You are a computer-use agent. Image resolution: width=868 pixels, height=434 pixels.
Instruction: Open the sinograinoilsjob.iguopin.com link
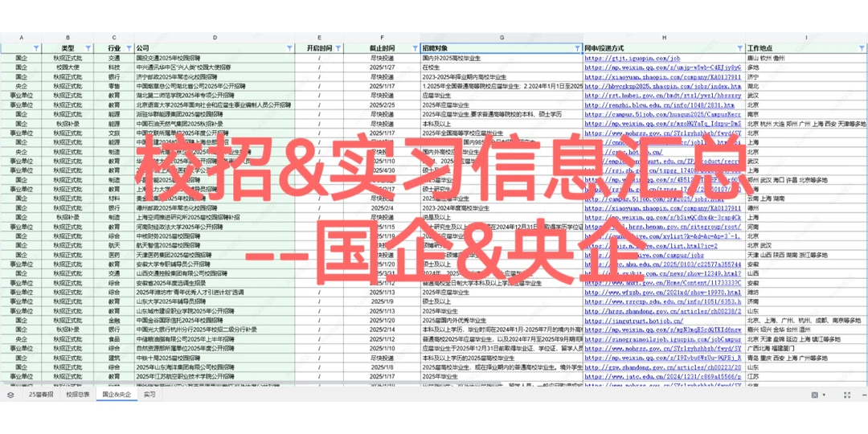[662, 339]
